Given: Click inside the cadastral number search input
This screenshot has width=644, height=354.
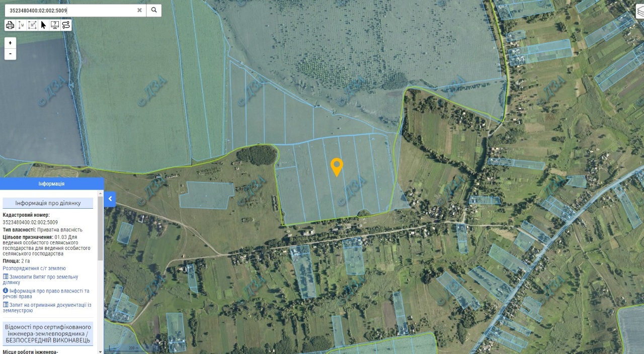Looking at the screenshot, I should (x=70, y=10).
